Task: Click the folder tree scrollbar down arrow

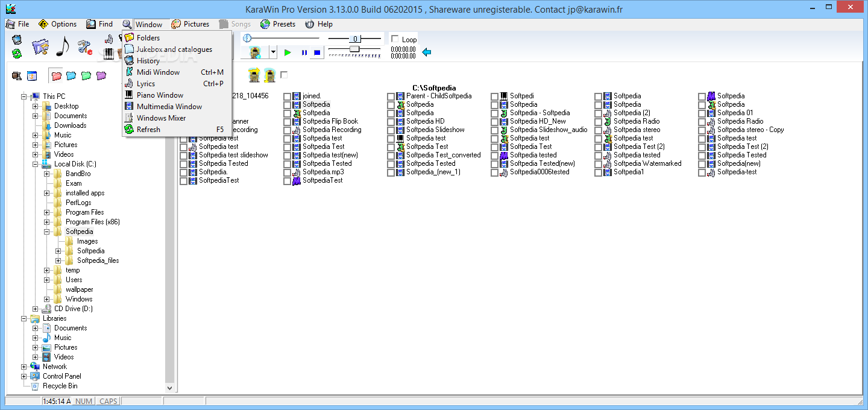Action: point(169,388)
